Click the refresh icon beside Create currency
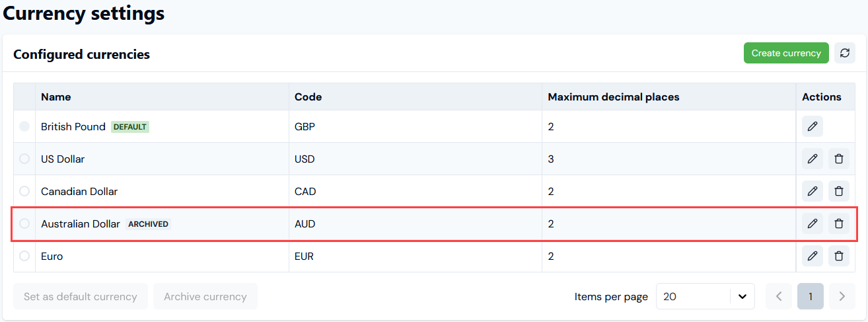Image resolution: width=868 pixels, height=322 pixels. click(845, 53)
